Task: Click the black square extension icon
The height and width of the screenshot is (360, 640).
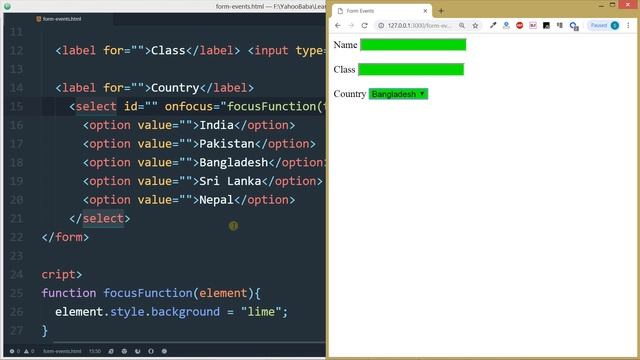Action: coord(546,25)
